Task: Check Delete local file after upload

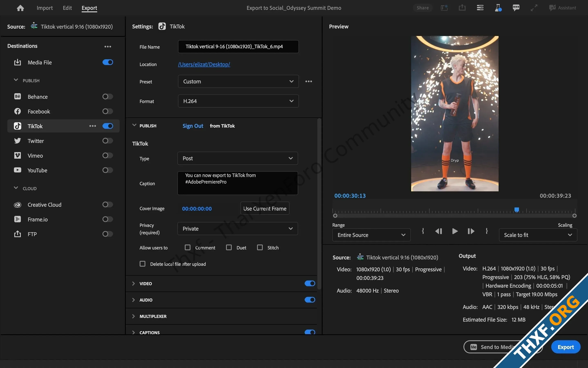Action: coord(143,264)
